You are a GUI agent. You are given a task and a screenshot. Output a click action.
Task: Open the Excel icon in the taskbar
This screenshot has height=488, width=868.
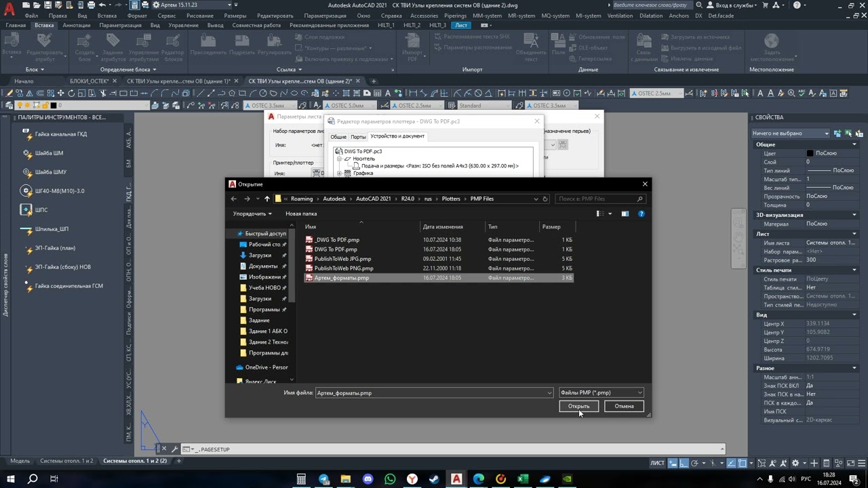[523, 479]
